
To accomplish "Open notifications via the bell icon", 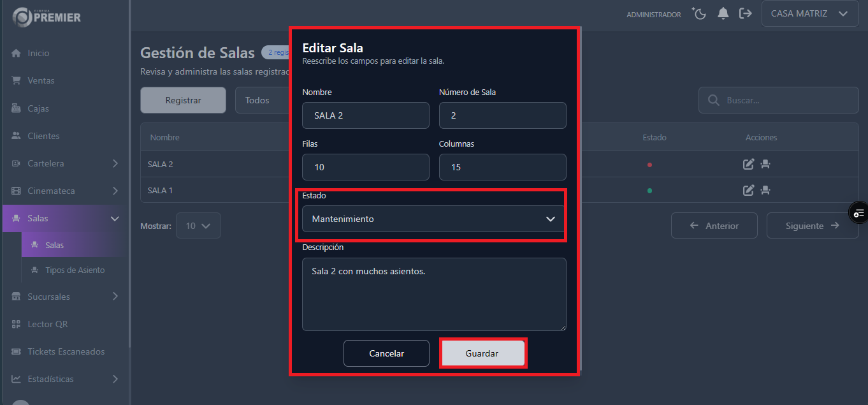I will pos(723,13).
